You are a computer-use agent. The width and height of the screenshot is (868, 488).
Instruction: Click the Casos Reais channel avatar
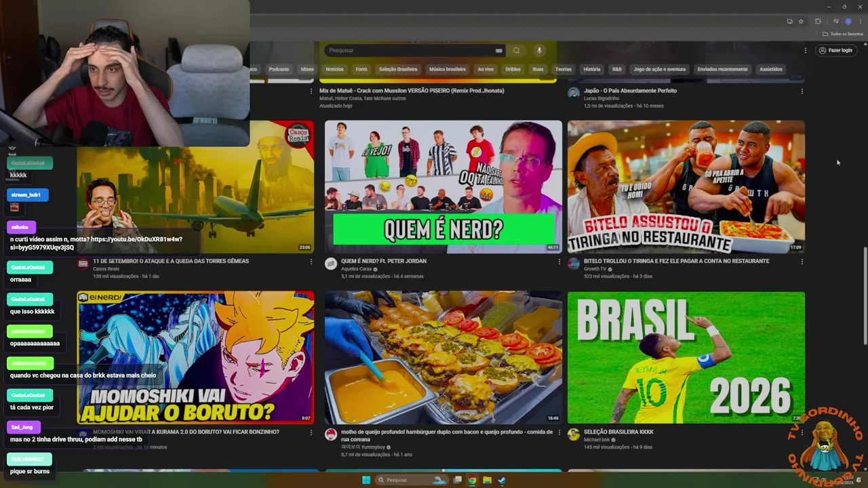(83, 264)
